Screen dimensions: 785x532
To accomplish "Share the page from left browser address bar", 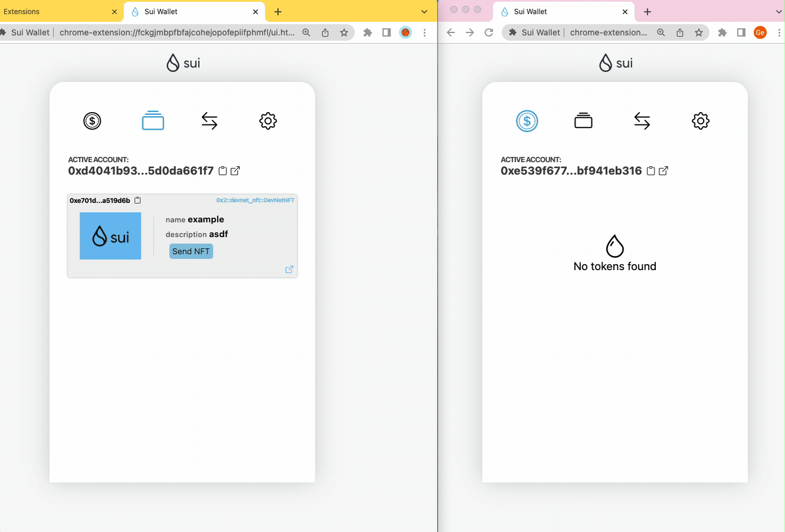I will (x=325, y=32).
